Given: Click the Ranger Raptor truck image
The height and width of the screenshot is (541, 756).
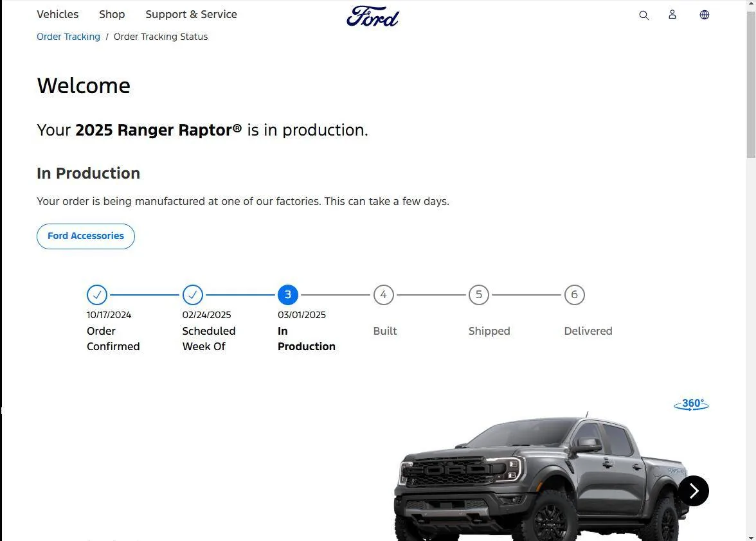Looking at the screenshot, I should coord(543,477).
